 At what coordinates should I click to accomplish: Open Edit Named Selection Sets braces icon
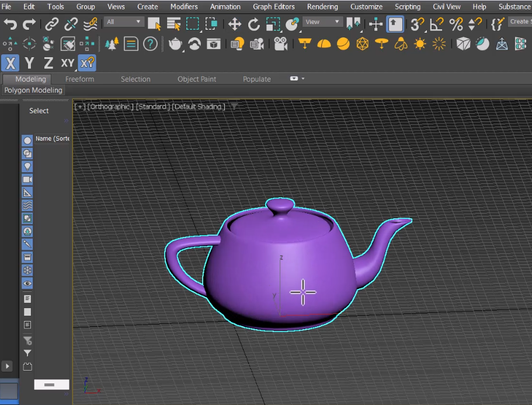tap(498, 24)
